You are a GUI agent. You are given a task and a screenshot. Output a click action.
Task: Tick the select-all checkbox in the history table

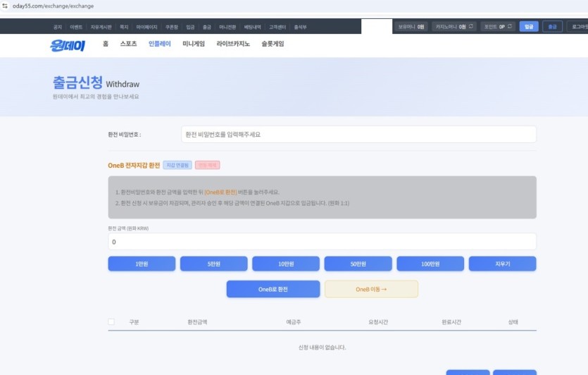(x=111, y=321)
